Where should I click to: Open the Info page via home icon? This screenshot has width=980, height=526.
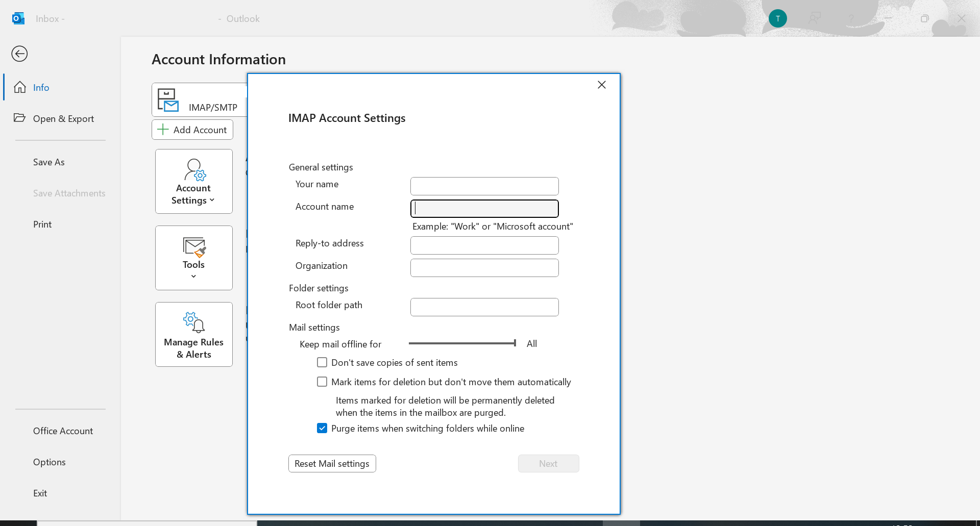(20, 87)
